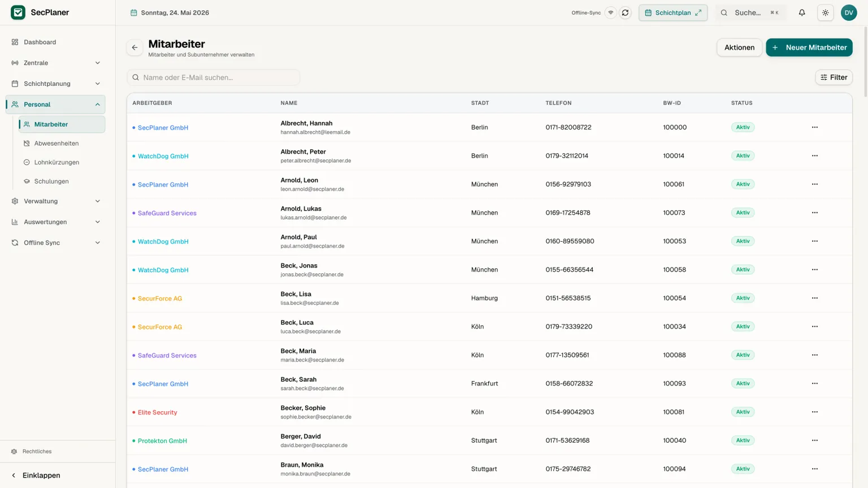Click the Neuer Mitarbeiter button

[x=809, y=47]
